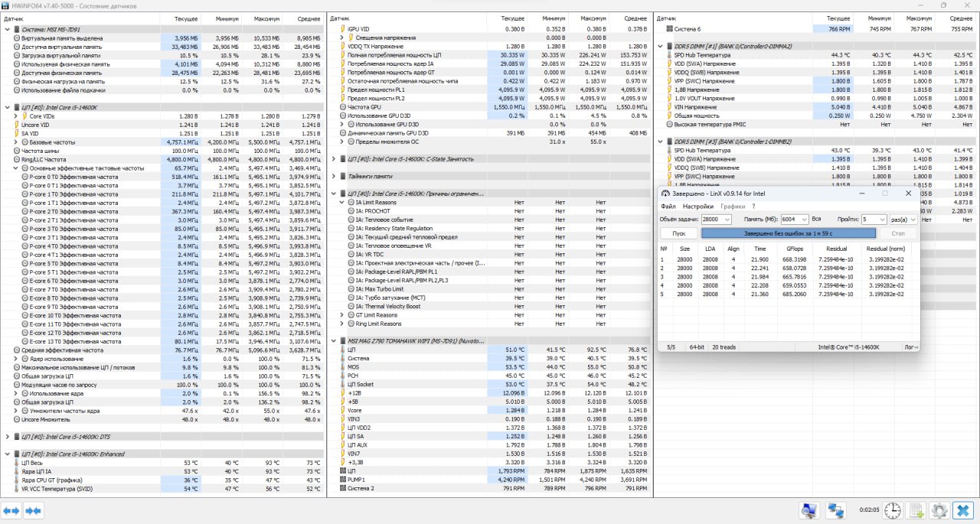The image size is (980, 524).
Task: Click the shrink-columns inward arrows icon
Action: [33, 510]
